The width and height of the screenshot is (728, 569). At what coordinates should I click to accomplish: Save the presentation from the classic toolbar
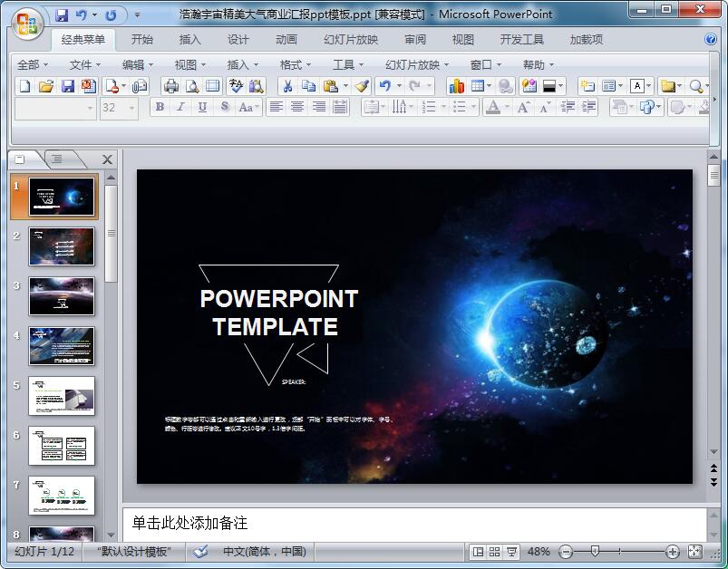68,86
